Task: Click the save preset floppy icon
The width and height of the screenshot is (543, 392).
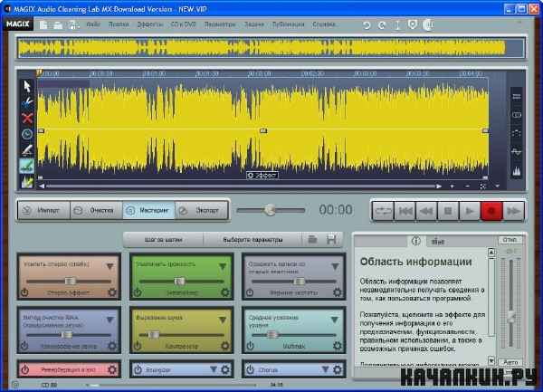Action: 331,239
